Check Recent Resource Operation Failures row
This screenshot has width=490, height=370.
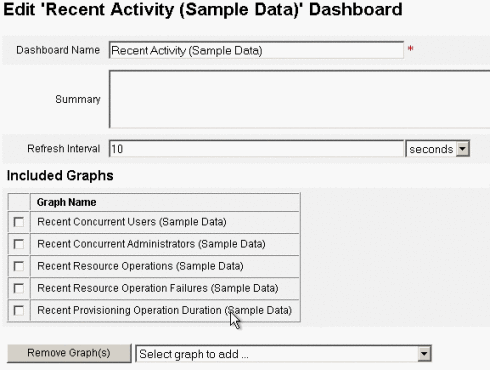(19, 288)
